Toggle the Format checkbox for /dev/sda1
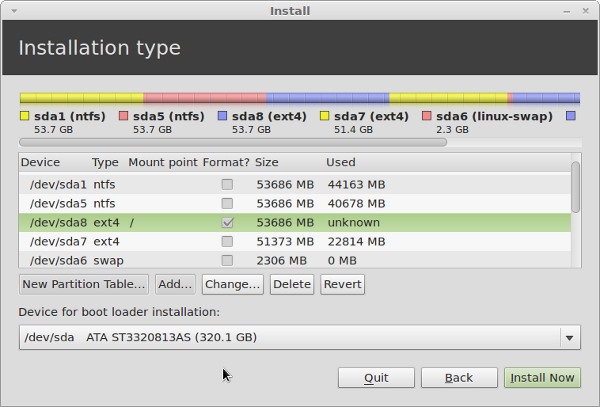600x407 pixels. pos(228,185)
